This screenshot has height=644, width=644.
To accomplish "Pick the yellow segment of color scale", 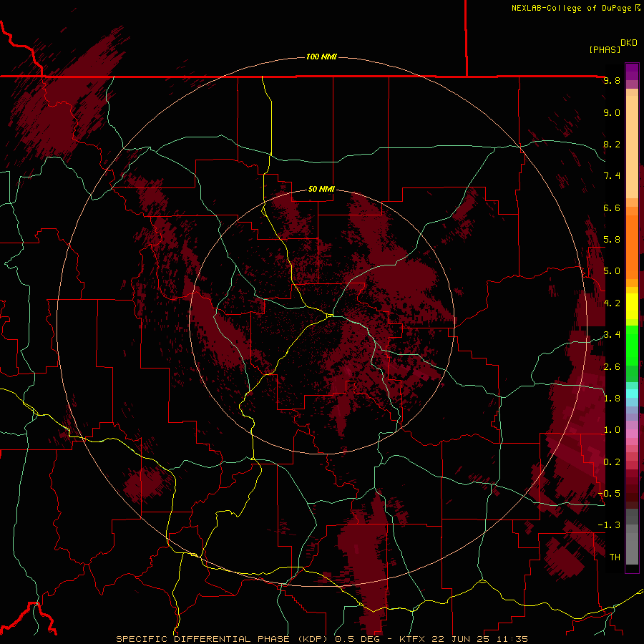I will point(632,306).
